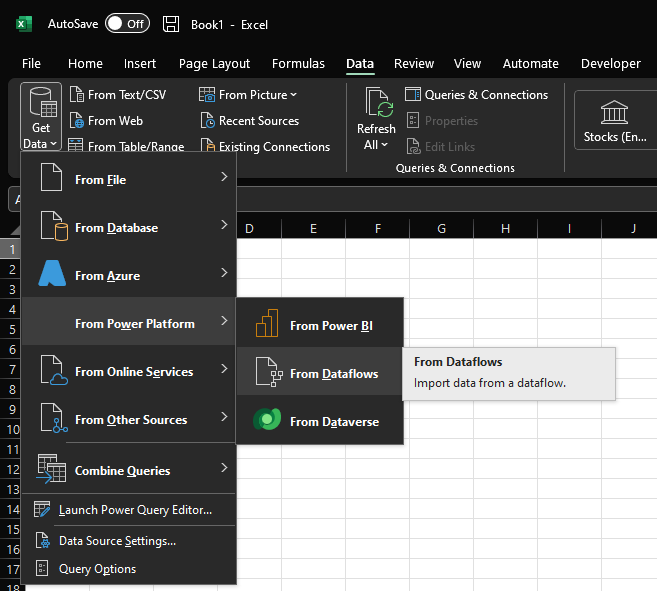Screen dimensions: 657x591
Task: Select row 12 header
Action: pyautogui.click(x=12, y=469)
